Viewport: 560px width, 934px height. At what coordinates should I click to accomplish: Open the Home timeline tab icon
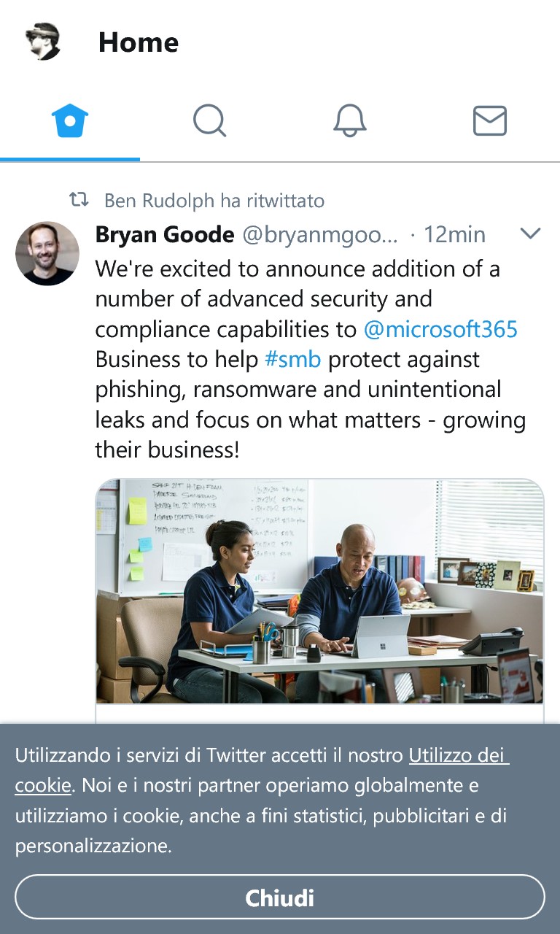[x=70, y=120]
